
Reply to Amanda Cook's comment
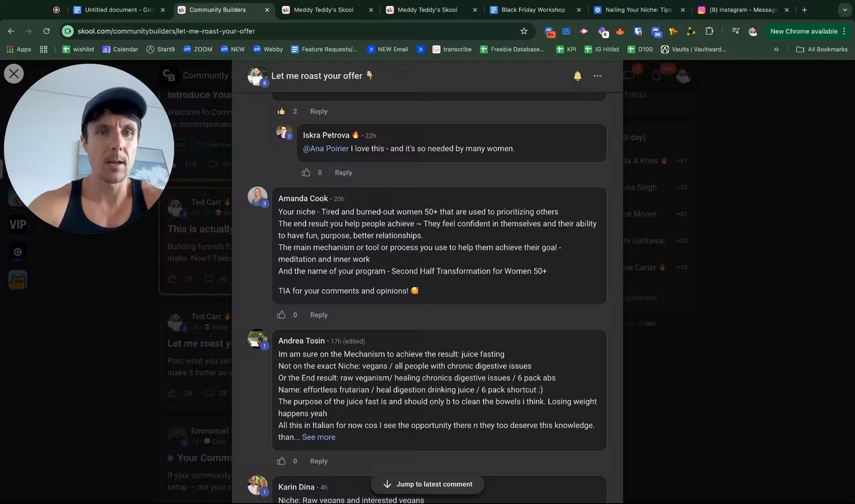319,314
